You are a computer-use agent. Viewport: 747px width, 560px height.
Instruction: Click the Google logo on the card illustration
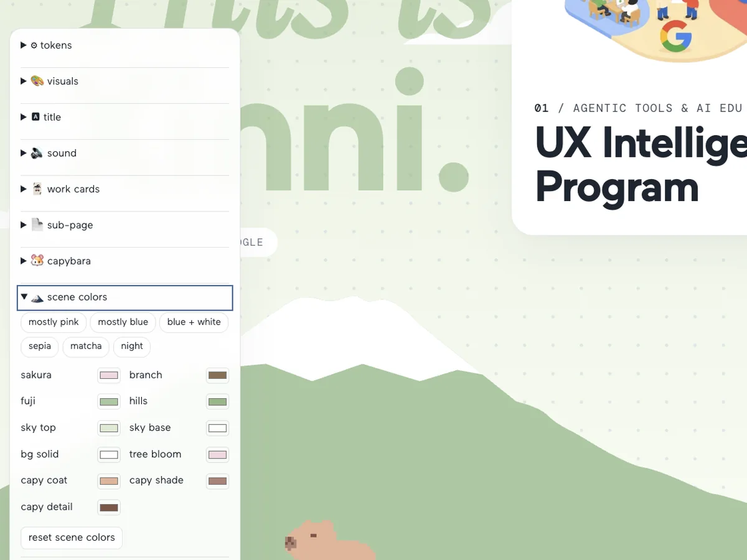click(676, 35)
